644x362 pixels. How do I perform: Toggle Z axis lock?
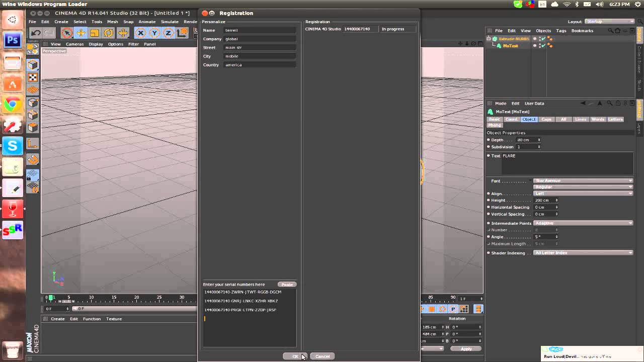(x=169, y=33)
